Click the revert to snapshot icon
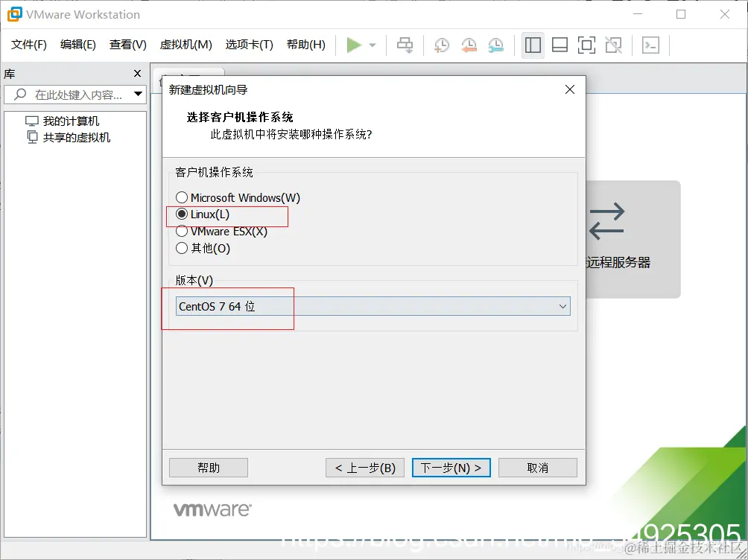The width and height of the screenshot is (748, 560). click(469, 45)
